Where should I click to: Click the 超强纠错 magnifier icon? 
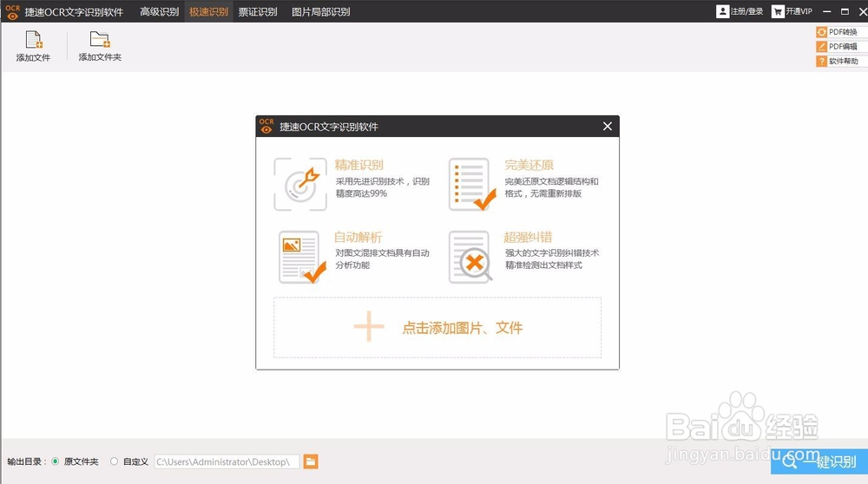coord(470,257)
